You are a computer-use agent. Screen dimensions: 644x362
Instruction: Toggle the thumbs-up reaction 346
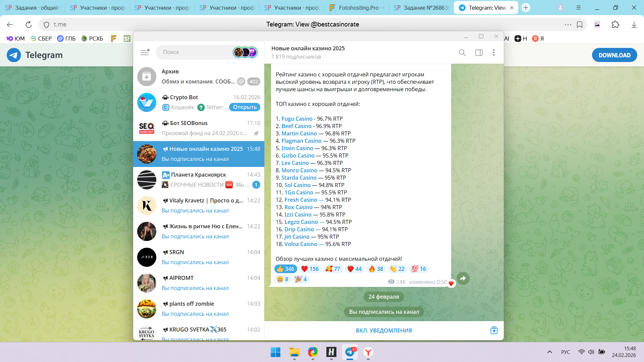[285, 269]
